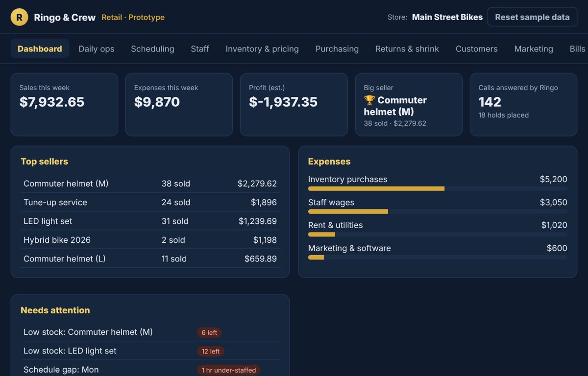Click the 31 sold cell
588x376 pixels.
pos(175,221)
